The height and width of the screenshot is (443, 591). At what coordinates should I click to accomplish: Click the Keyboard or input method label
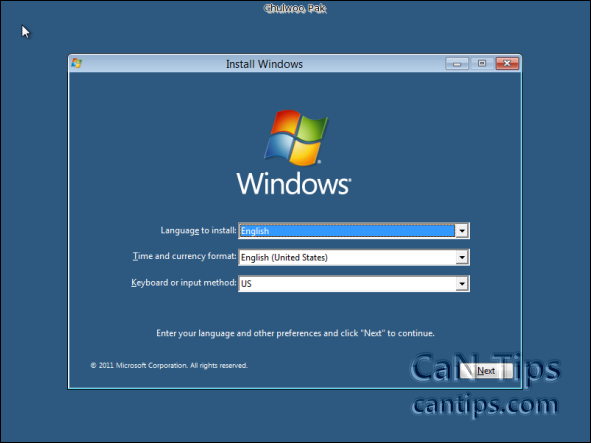pyautogui.click(x=184, y=283)
